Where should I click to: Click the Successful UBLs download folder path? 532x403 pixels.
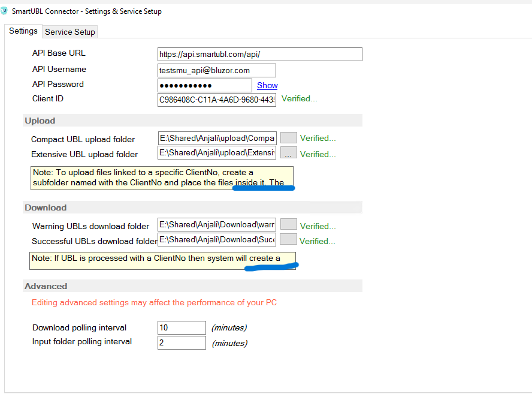click(217, 240)
